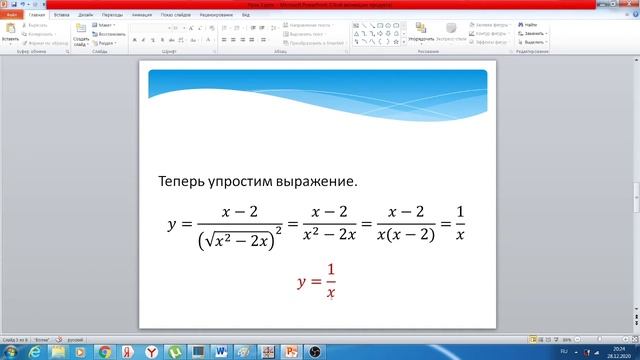Click the Найти (find) button
Image resolution: width=640 pixels, height=360 pixels.
coord(528,25)
